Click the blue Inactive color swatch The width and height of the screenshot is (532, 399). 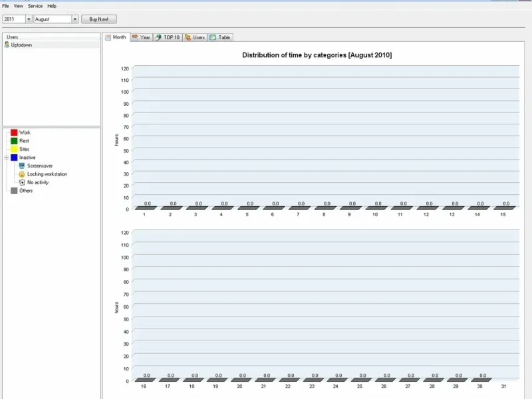(14, 158)
